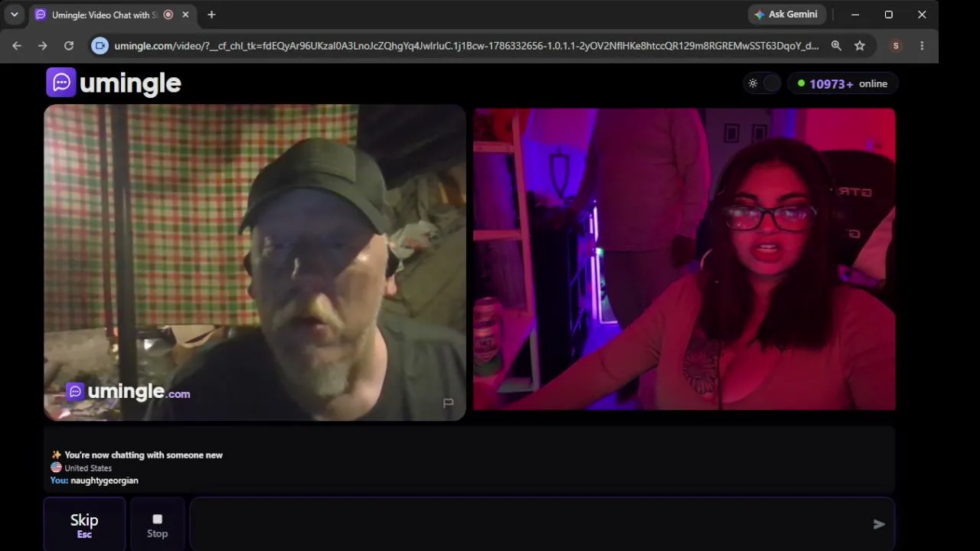Click the stranger's video feed

[255, 262]
